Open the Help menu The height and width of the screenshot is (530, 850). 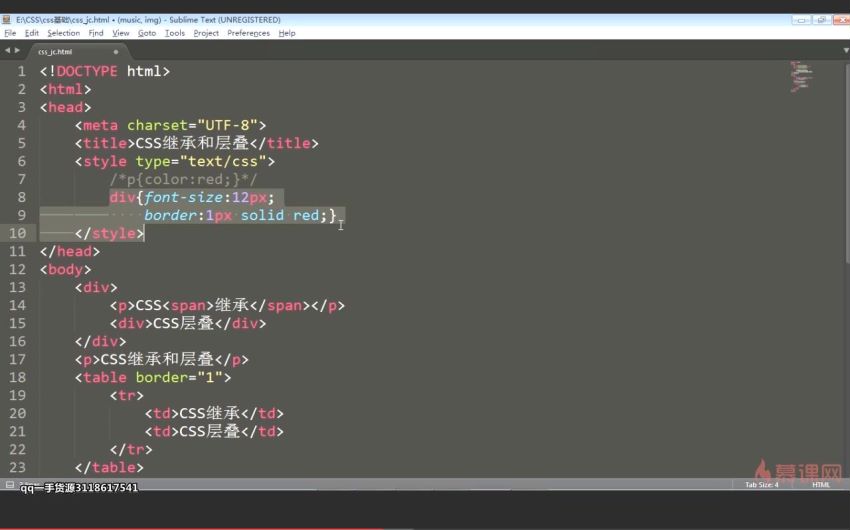click(287, 33)
